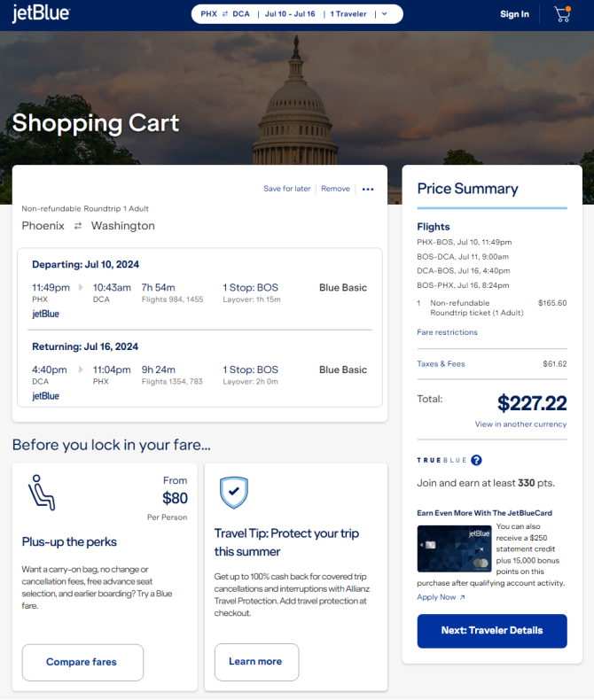Screen dimensions: 594x700
Task: Click the jetBlue airline logo under departing flight
Action: point(45,314)
